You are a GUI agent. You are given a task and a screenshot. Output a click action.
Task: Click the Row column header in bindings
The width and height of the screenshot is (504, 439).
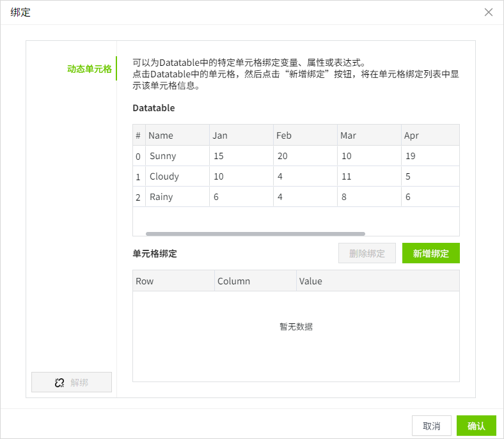173,281
